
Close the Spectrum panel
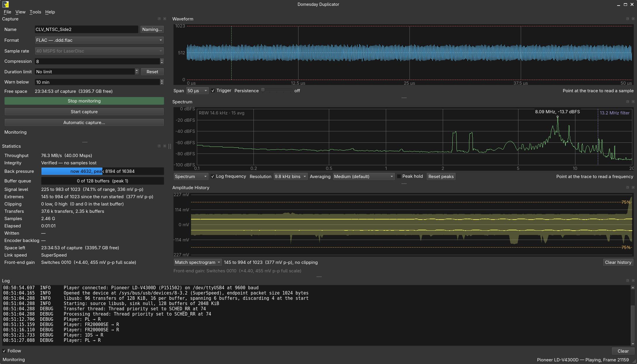[x=633, y=102]
